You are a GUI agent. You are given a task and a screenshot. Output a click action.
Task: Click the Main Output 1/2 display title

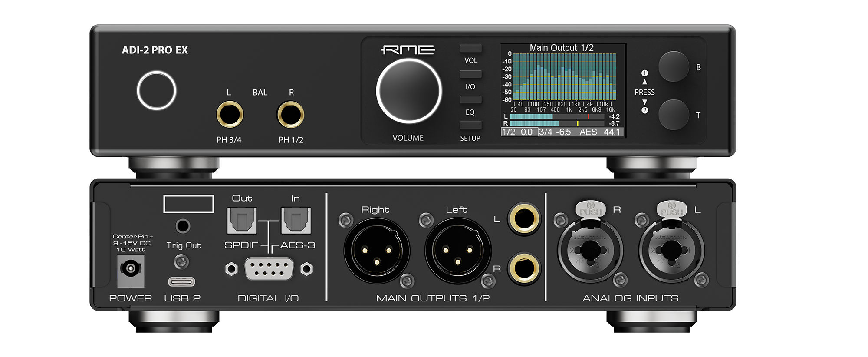tap(562, 48)
